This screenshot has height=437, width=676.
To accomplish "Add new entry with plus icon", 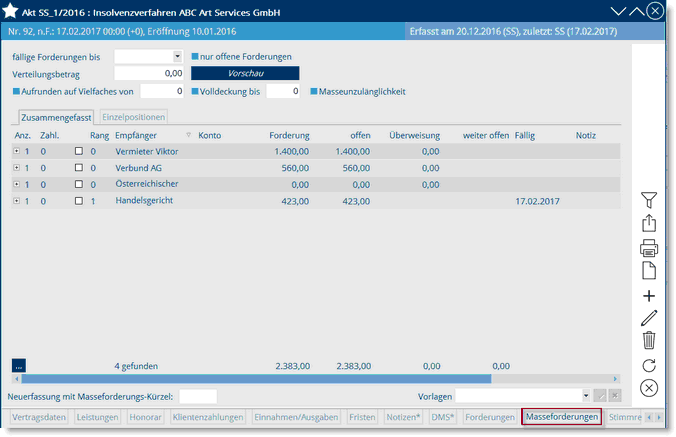I will coord(649,296).
